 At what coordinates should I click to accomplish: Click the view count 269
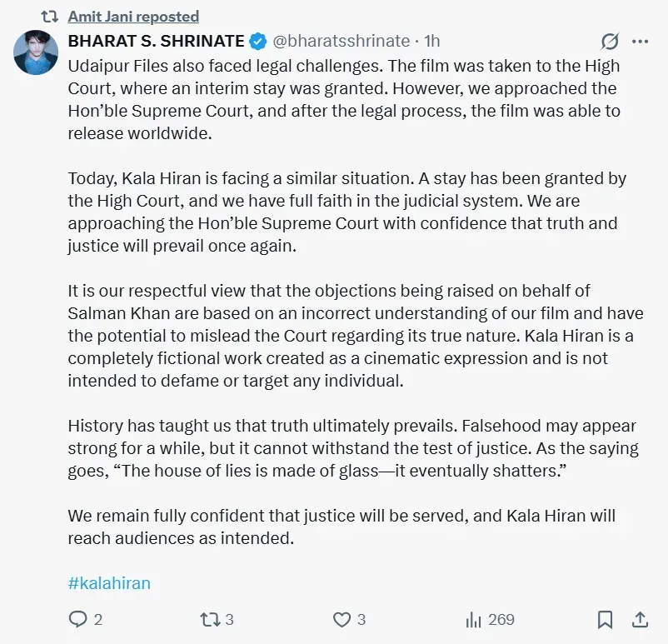coord(501,619)
